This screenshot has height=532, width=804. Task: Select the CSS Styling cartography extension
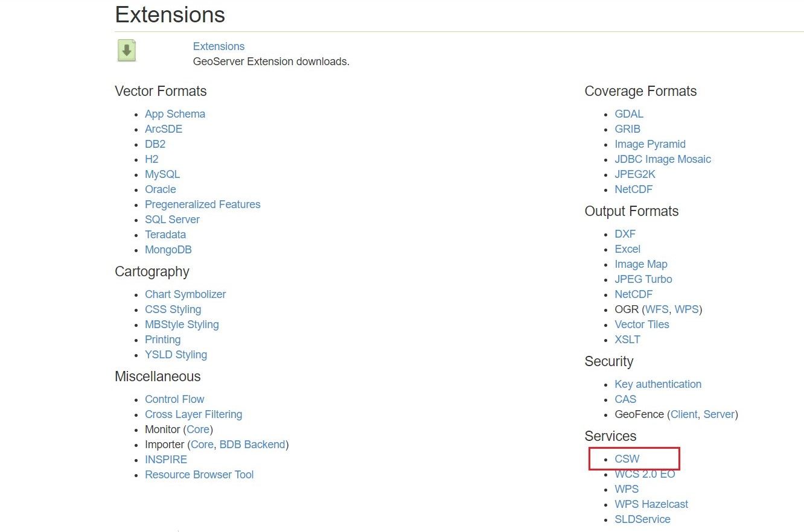[x=173, y=309]
